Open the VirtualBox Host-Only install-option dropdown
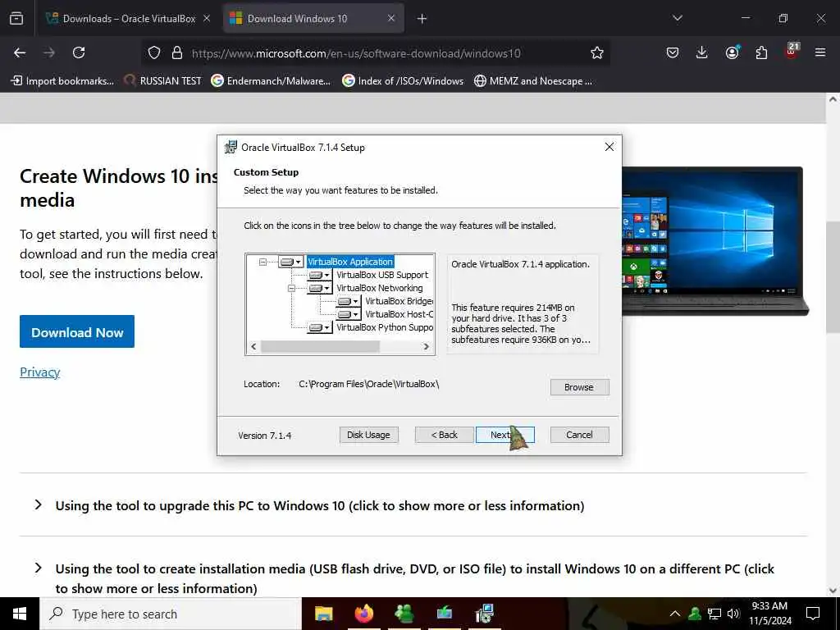 [x=348, y=314]
